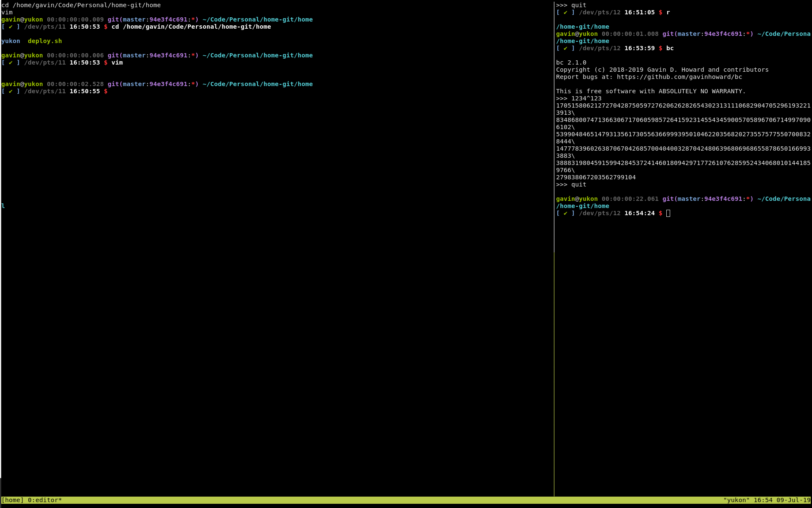Click the 1234^123 expression in bc
Screen dimensions: 812x508
(x=586, y=98)
